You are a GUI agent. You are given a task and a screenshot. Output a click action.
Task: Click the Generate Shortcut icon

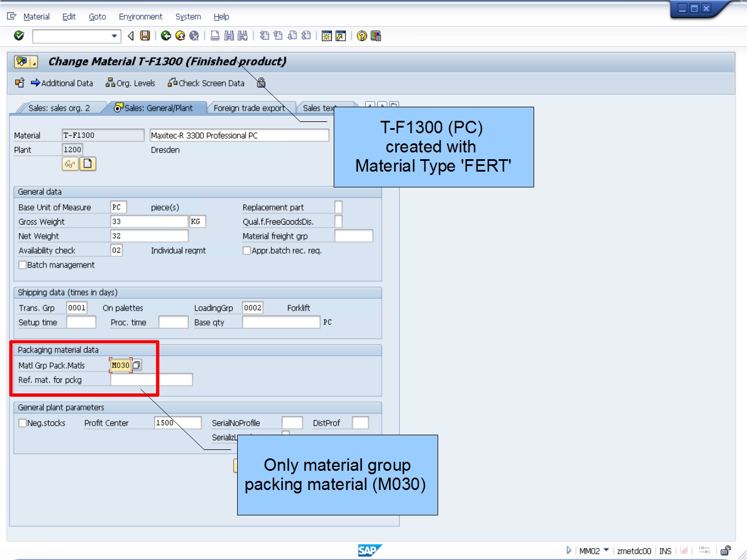(x=340, y=36)
